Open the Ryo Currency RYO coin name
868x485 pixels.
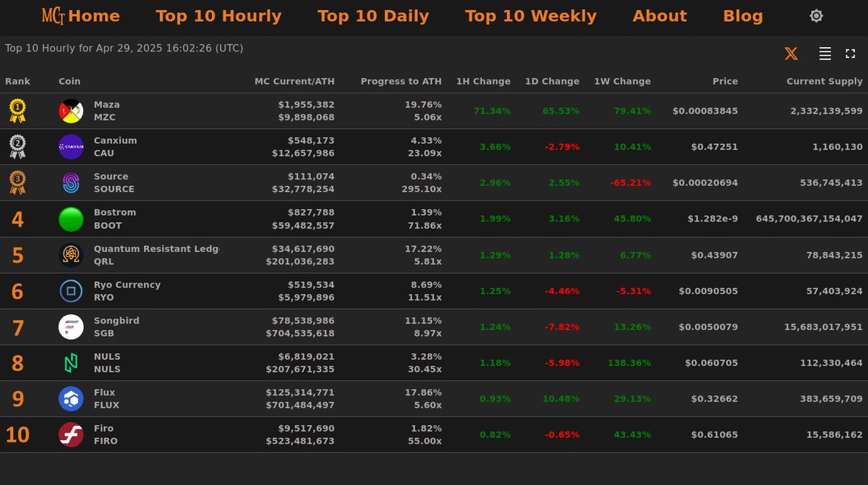click(127, 291)
